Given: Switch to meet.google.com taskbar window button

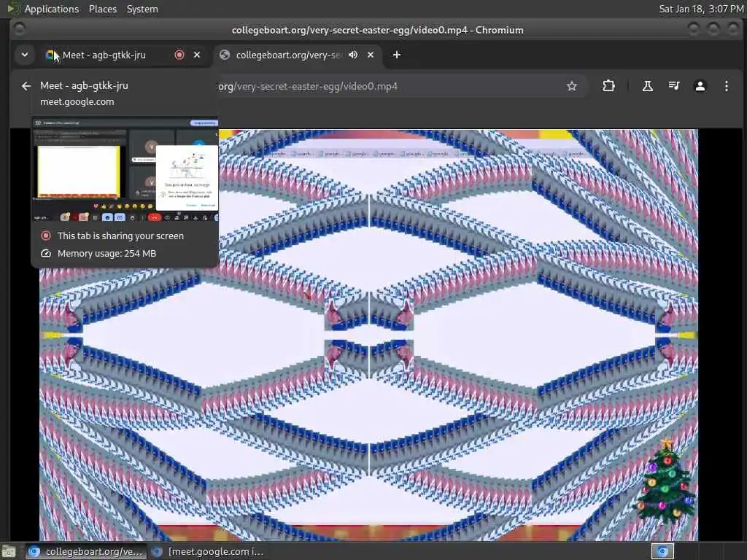Looking at the screenshot, I should (207, 552).
